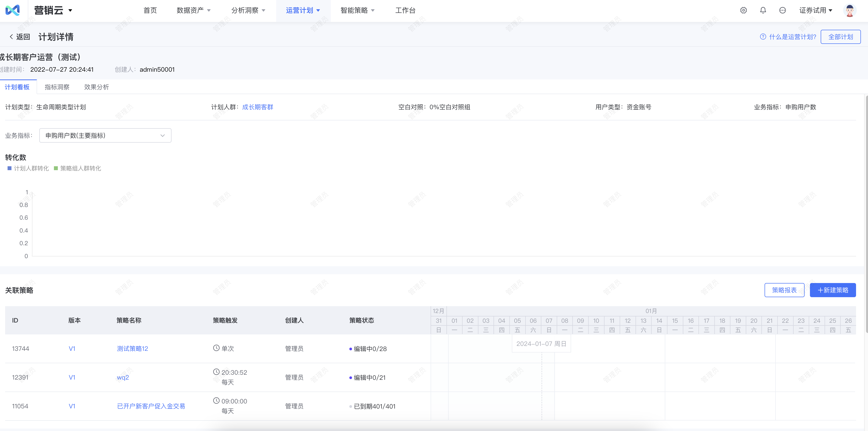Screen dimensions: 868x431
Task: Click the date 07 timeline header
Action: pos(549,321)
